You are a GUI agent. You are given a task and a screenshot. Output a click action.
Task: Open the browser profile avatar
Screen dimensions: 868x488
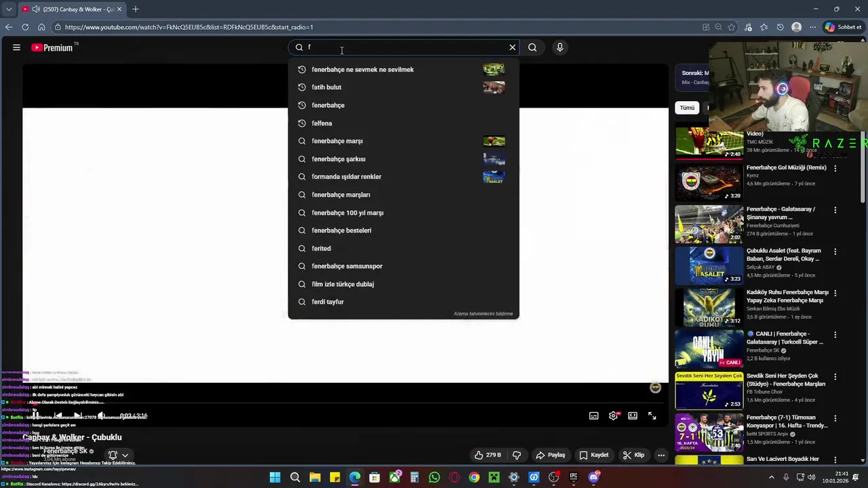(x=797, y=27)
